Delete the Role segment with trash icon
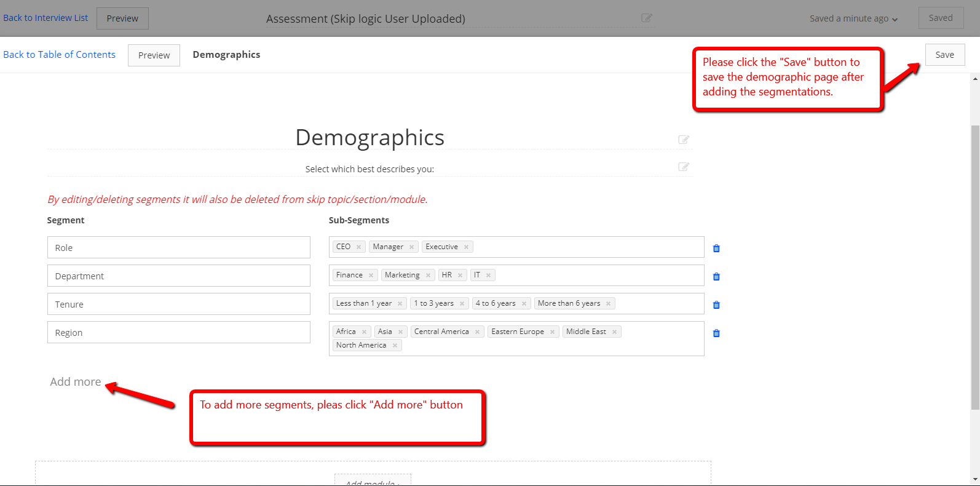Image resolution: width=980 pixels, height=486 pixels. coord(716,249)
